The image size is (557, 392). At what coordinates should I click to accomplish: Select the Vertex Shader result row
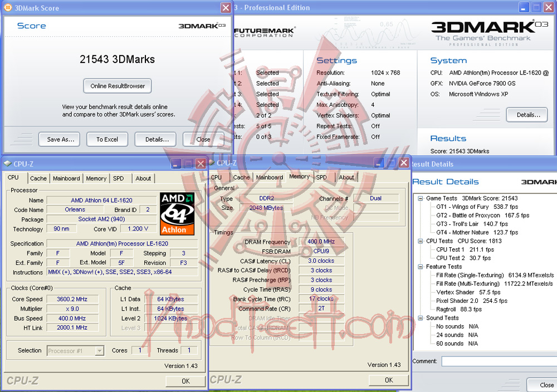[468, 292]
